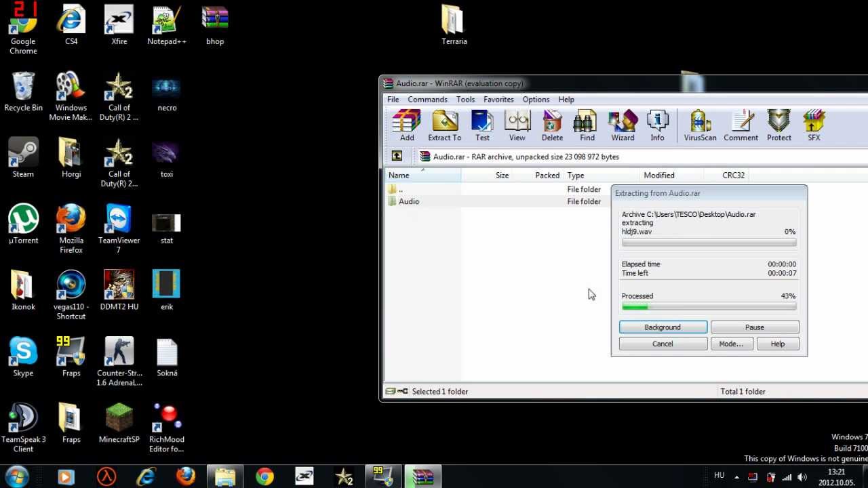The width and height of the screenshot is (868, 488).
Task: Select the Steam desktop shortcut
Action: coord(23,158)
